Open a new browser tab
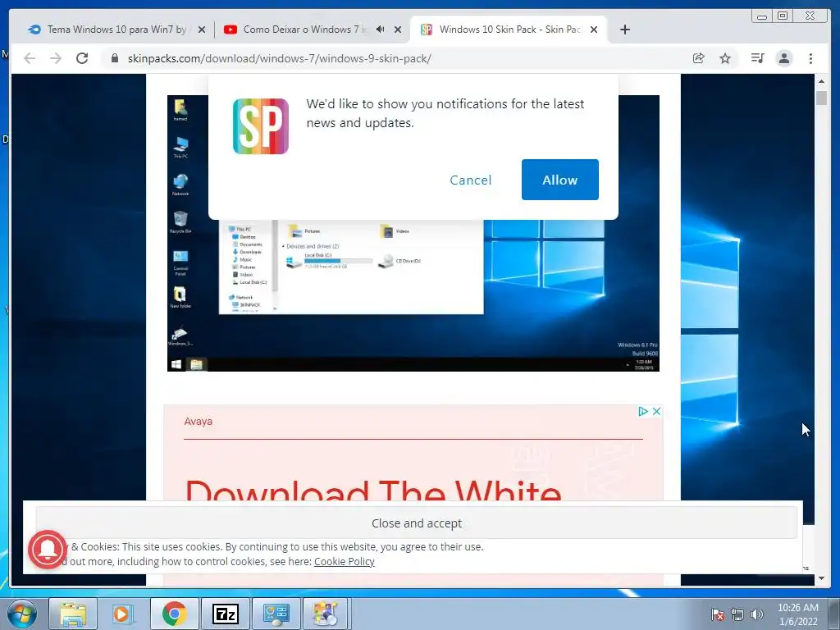This screenshot has width=840, height=630. [x=624, y=30]
